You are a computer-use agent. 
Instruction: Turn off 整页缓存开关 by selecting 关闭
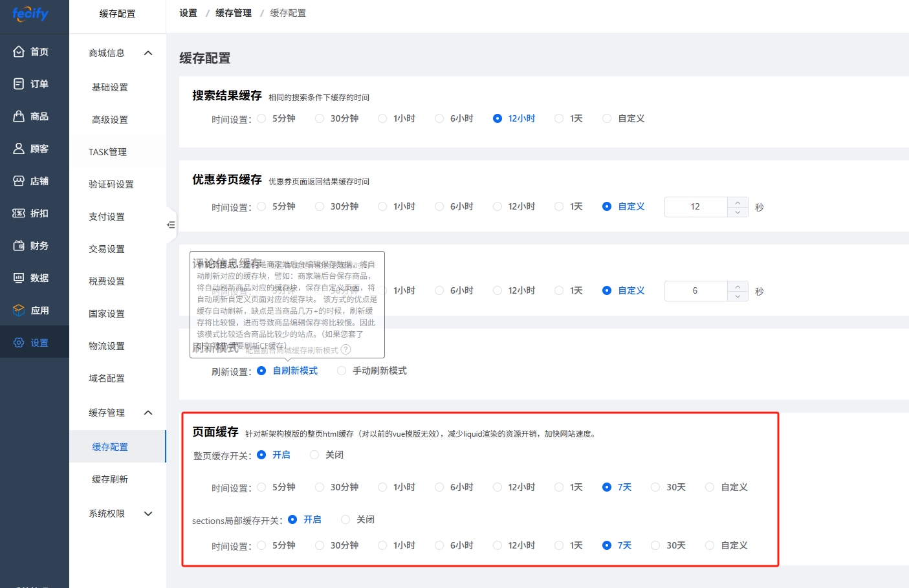[x=314, y=455]
